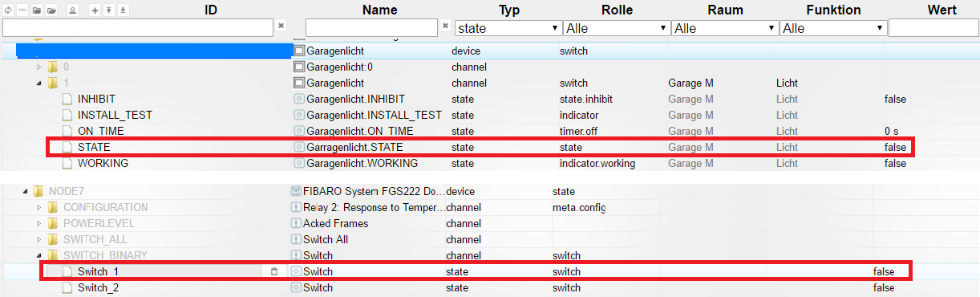Click the Garagenlicht.ON_TIME name cell
This screenshot has width=980, height=297.
[x=360, y=131]
